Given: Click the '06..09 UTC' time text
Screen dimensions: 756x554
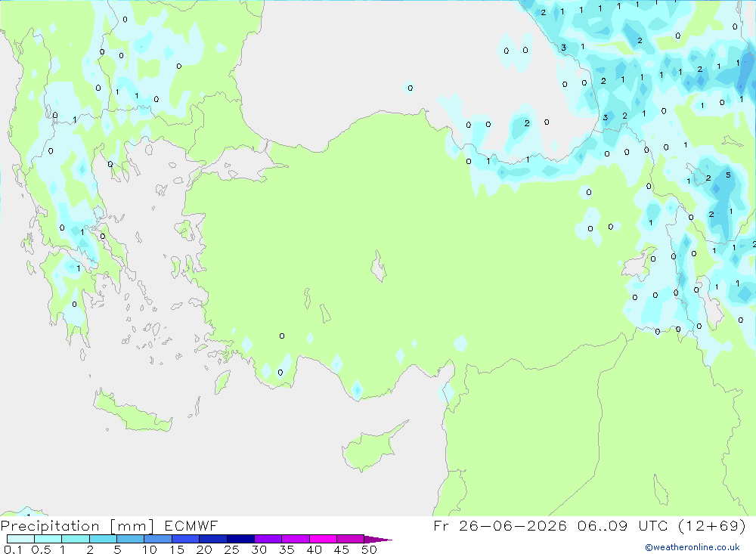Looking at the screenshot, I should (621, 525).
